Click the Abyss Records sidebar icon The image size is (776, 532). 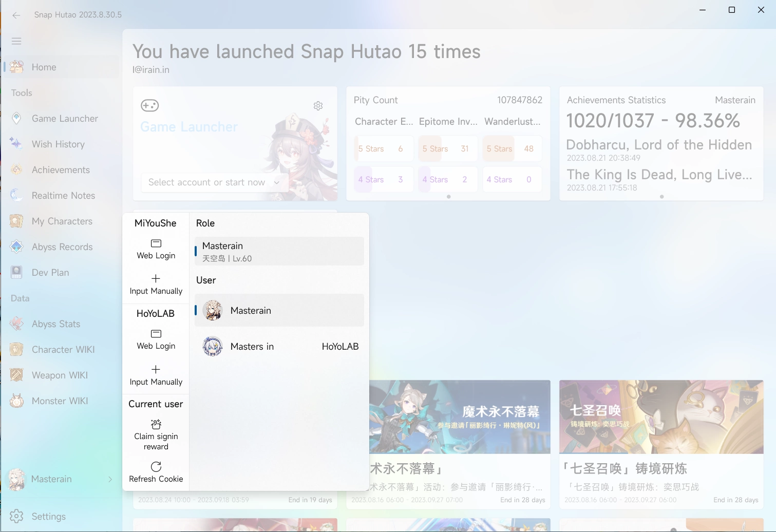pyautogui.click(x=16, y=247)
